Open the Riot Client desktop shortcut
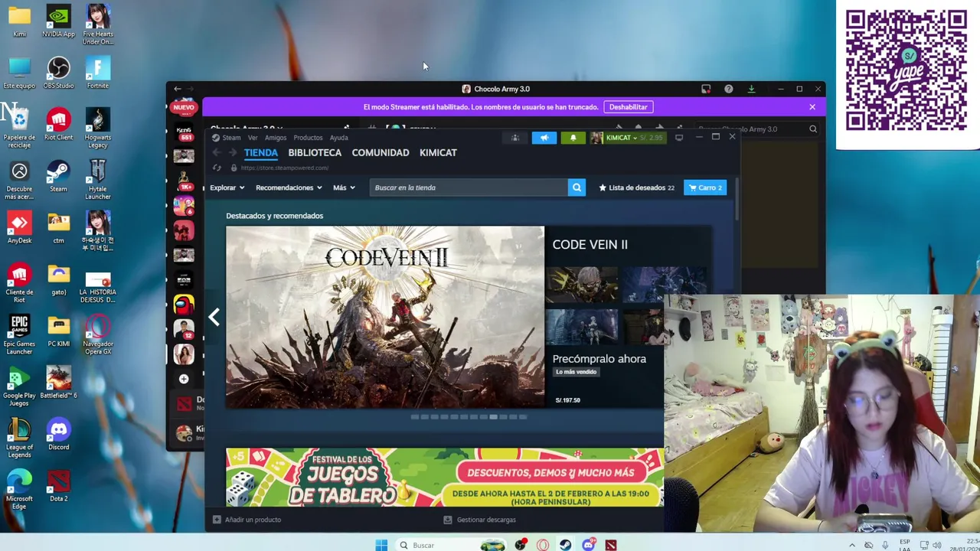Image resolution: width=980 pixels, height=551 pixels. 59,125
